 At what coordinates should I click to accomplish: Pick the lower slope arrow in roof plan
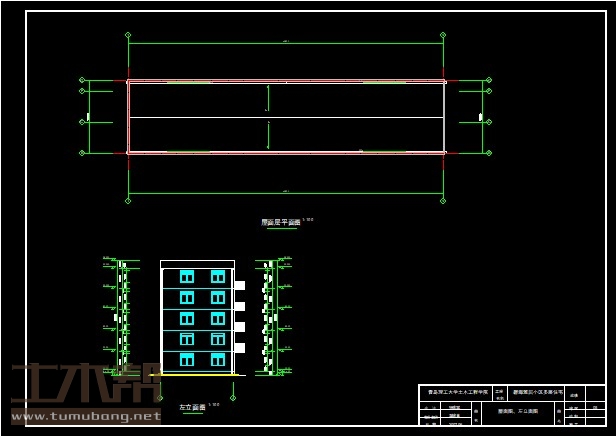click(x=267, y=136)
